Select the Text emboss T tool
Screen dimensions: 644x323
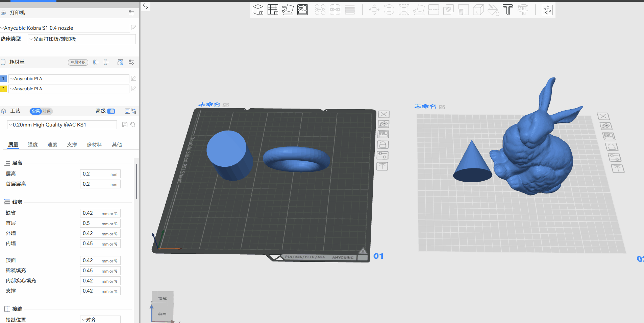point(508,10)
